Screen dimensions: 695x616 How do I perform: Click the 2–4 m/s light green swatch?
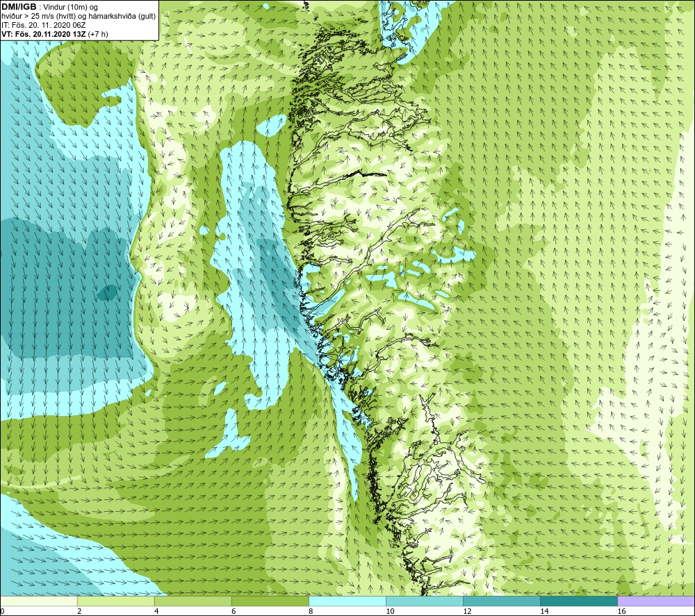tap(115, 601)
